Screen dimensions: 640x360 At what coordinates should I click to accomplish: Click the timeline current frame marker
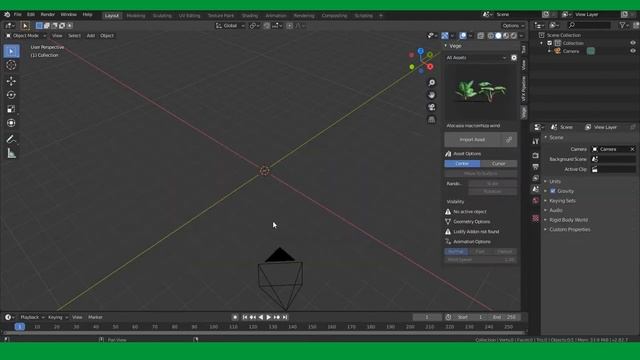(20, 327)
